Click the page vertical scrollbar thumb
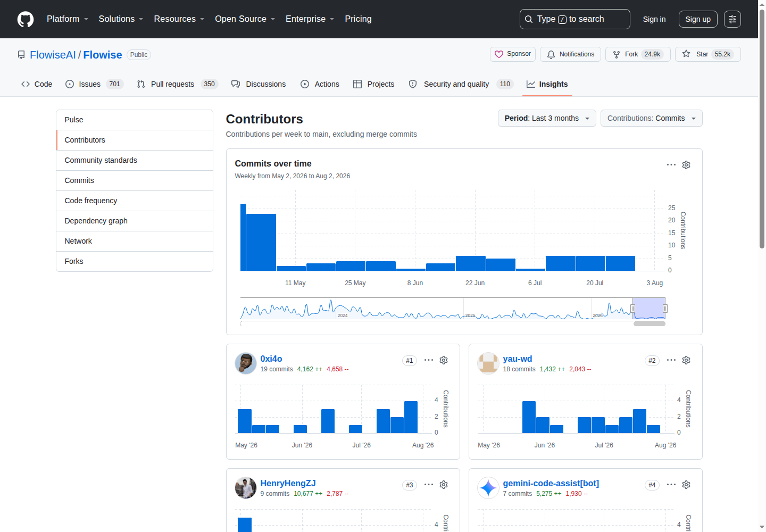 762,128
